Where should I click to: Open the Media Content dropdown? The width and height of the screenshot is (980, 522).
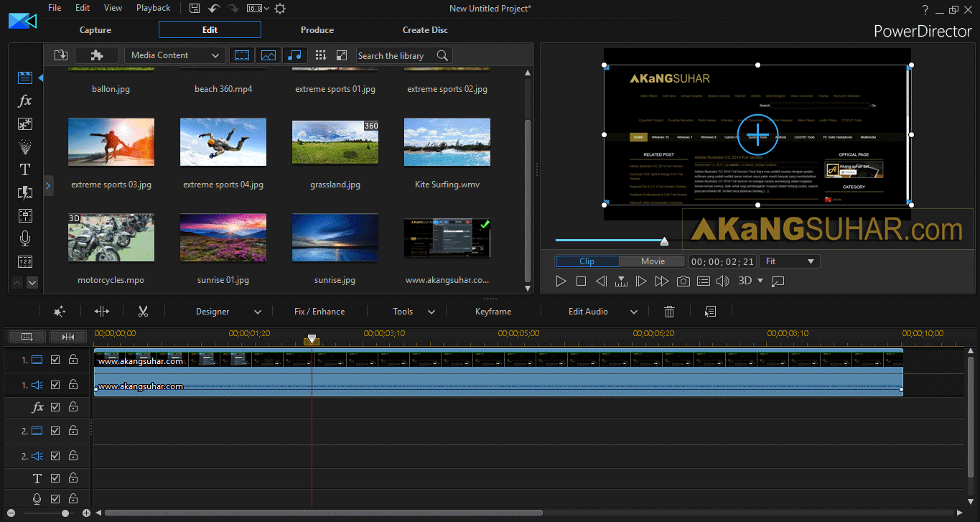pos(174,55)
